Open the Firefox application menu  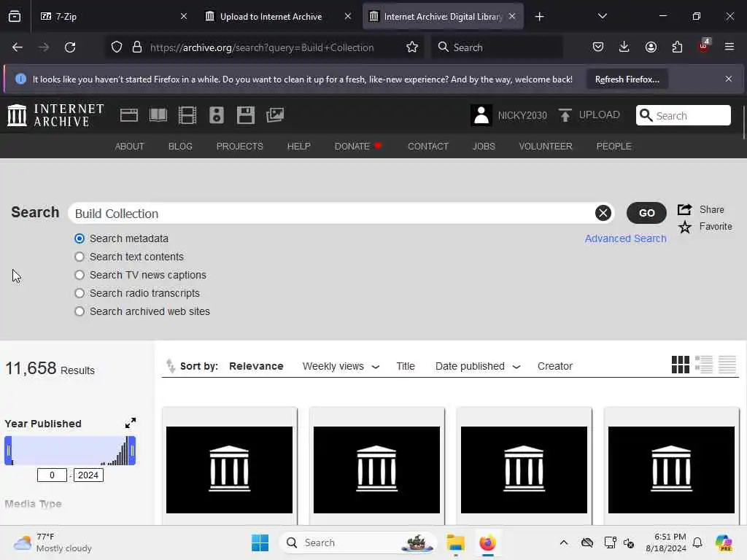[x=729, y=47]
